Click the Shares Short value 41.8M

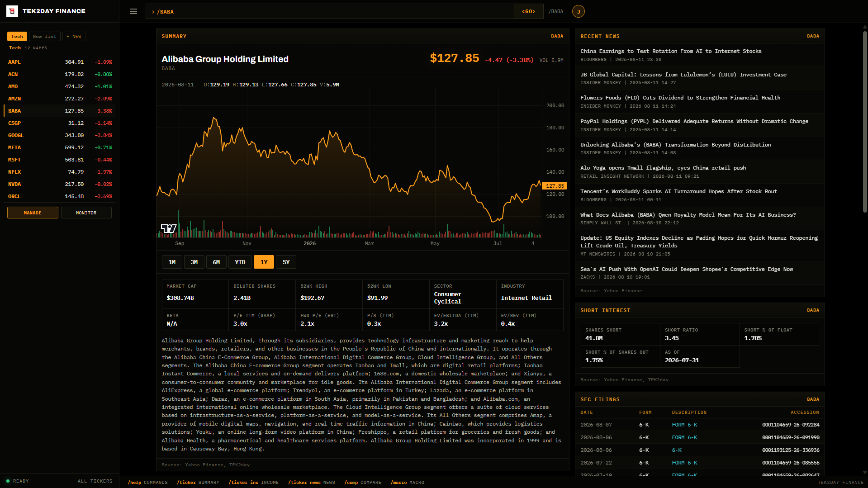click(594, 338)
